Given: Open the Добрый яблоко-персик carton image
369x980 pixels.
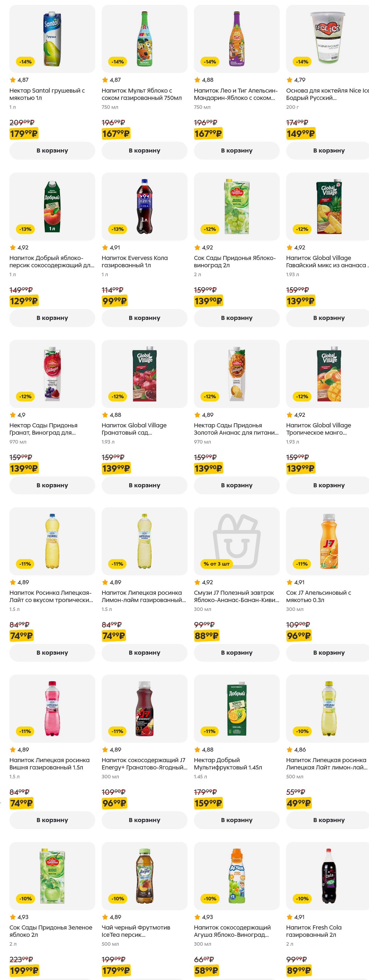Looking at the screenshot, I should 52,207.
